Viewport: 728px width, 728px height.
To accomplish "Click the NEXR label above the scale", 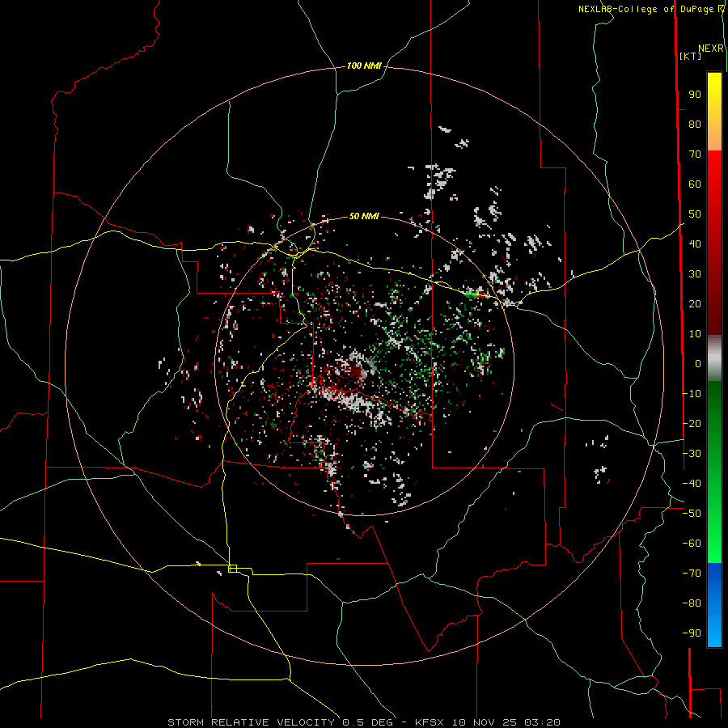I will (711, 49).
